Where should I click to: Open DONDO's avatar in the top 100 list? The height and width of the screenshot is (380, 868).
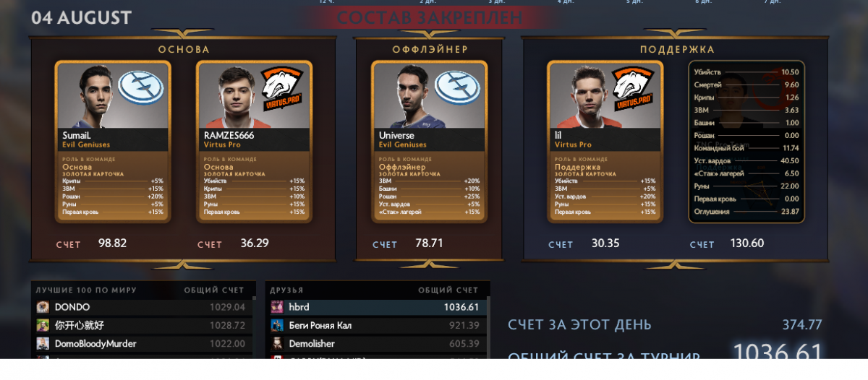(43, 307)
